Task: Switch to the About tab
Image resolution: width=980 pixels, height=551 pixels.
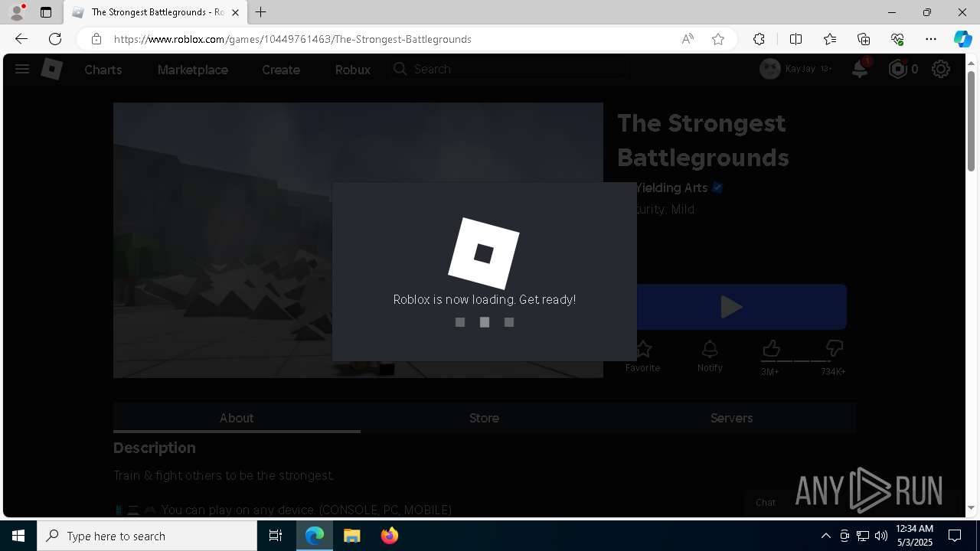Action: tap(237, 418)
